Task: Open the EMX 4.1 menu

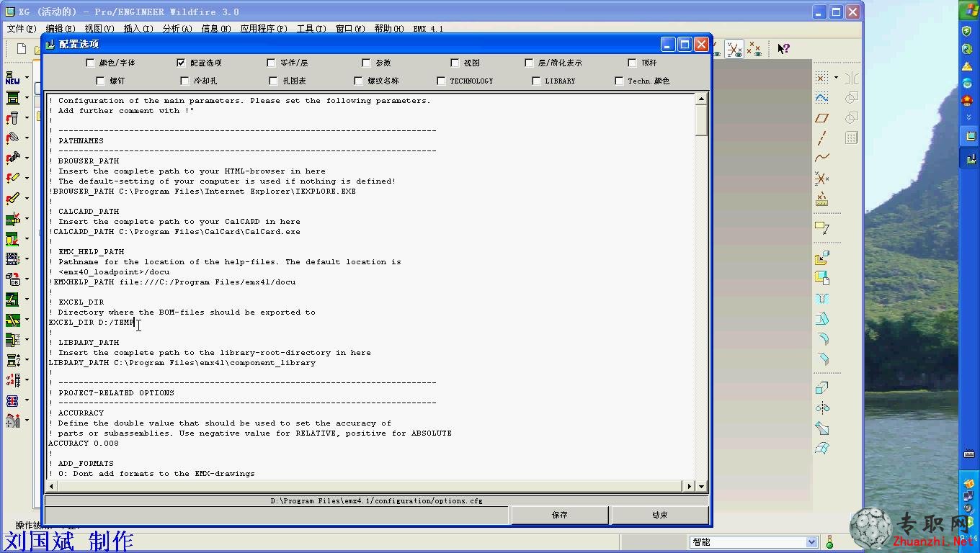Action: (x=428, y=29)
